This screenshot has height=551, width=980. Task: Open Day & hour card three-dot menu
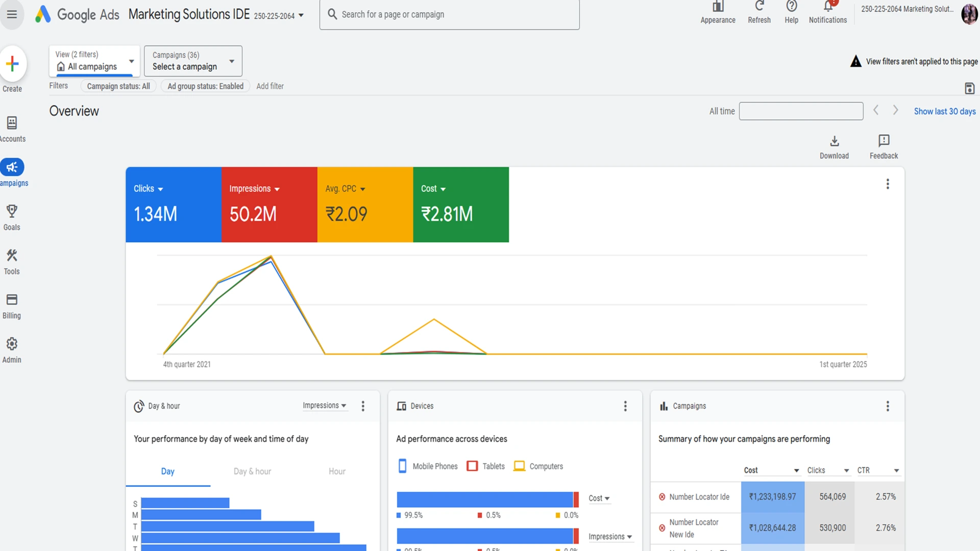(363, 406)
